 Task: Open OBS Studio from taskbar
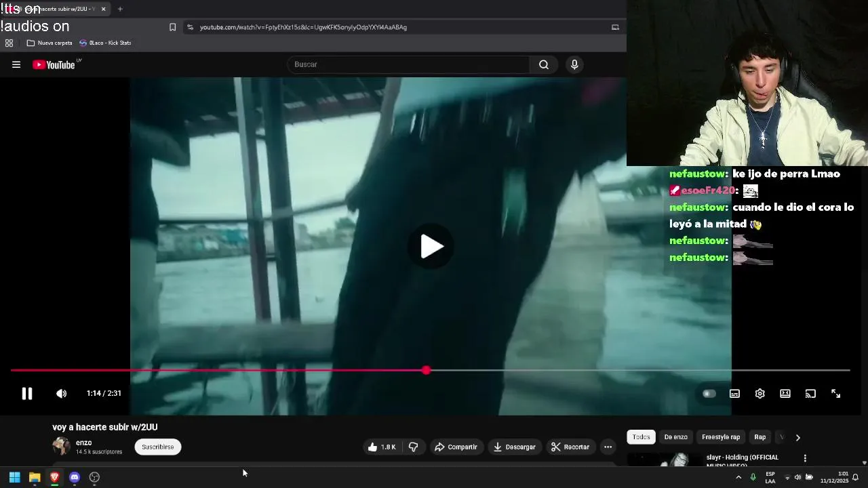94,477
